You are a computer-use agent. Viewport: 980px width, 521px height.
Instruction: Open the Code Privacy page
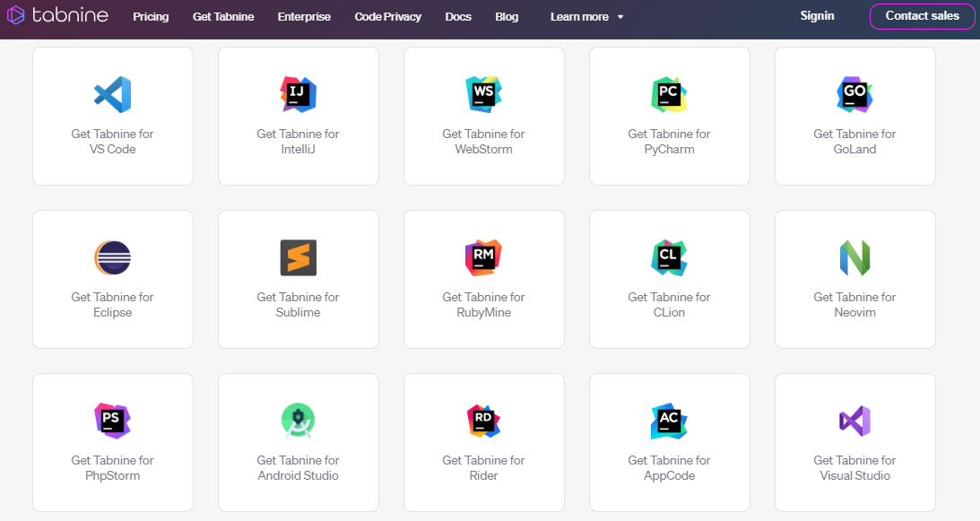tap(387, 17)
